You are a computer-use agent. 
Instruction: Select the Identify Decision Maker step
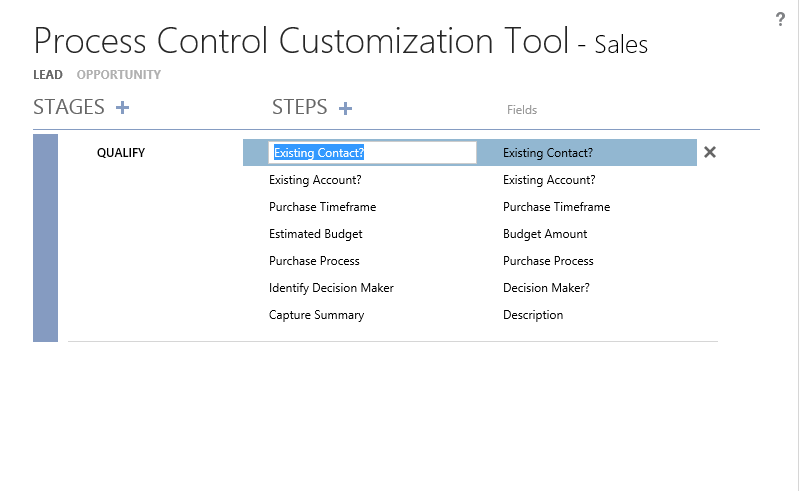coord(331,288)
